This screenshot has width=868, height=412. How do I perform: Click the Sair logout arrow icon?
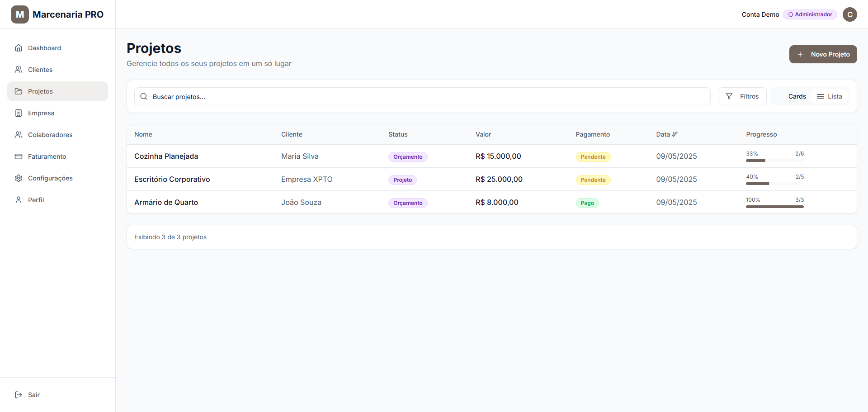tap(19, 395)
